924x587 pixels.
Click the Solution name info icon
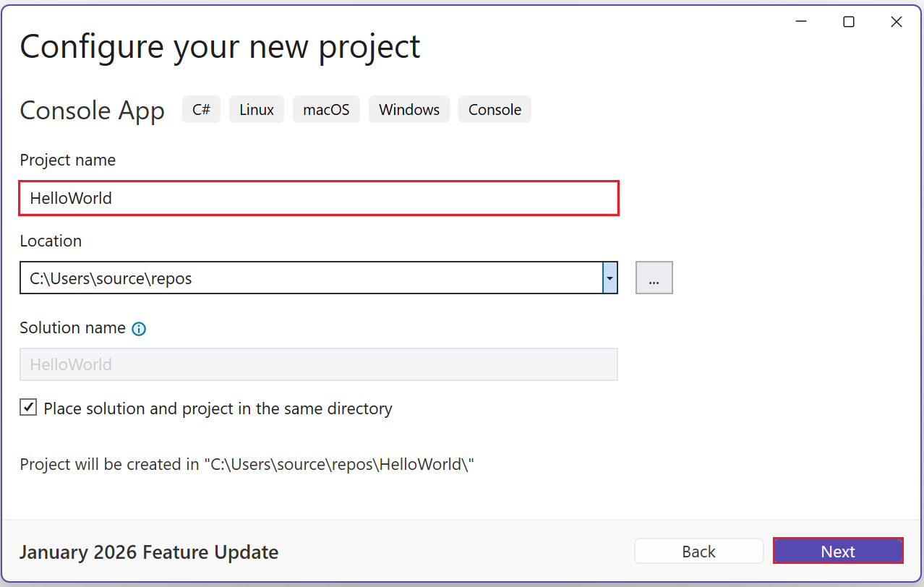click(138, 329)
